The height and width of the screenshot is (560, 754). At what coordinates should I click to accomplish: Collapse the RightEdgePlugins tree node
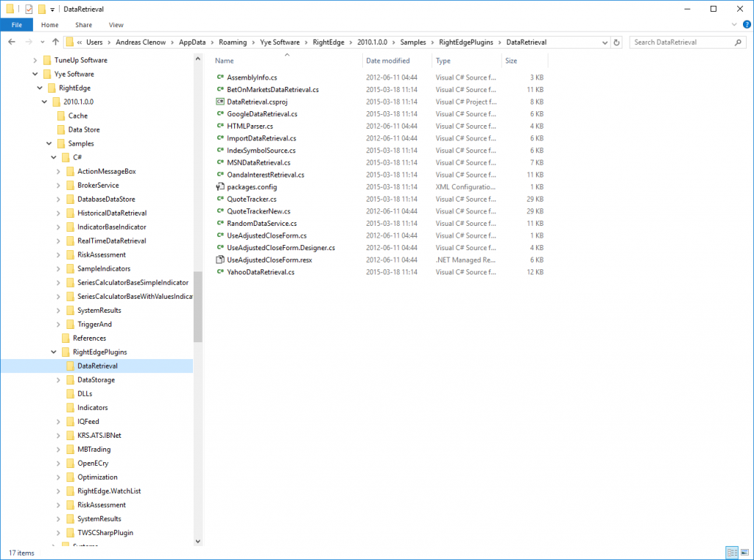54,352
